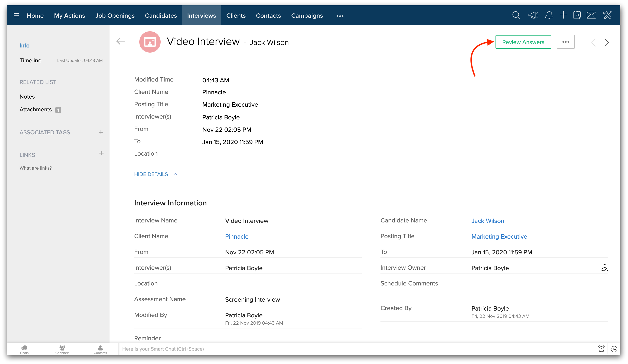Click the announcements megaphone icon
The width and height of the screenshot is (628, 364).
(x=533, y=16)
